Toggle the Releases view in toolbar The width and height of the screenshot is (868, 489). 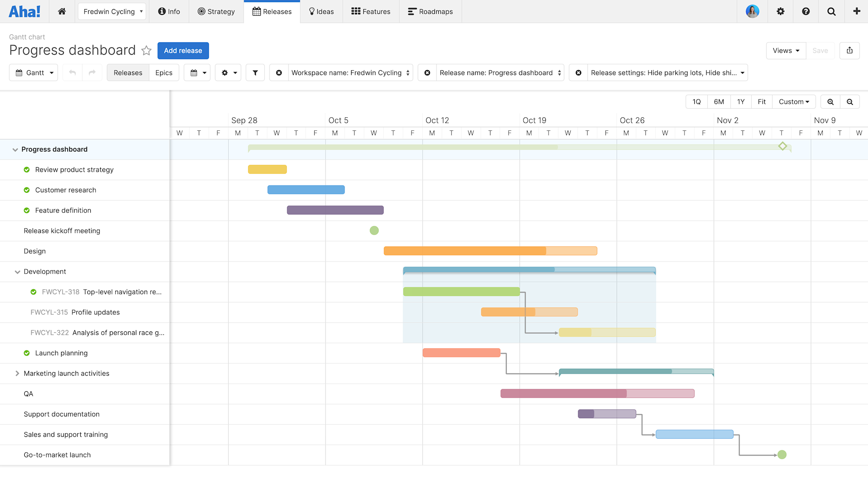(128, 73)
